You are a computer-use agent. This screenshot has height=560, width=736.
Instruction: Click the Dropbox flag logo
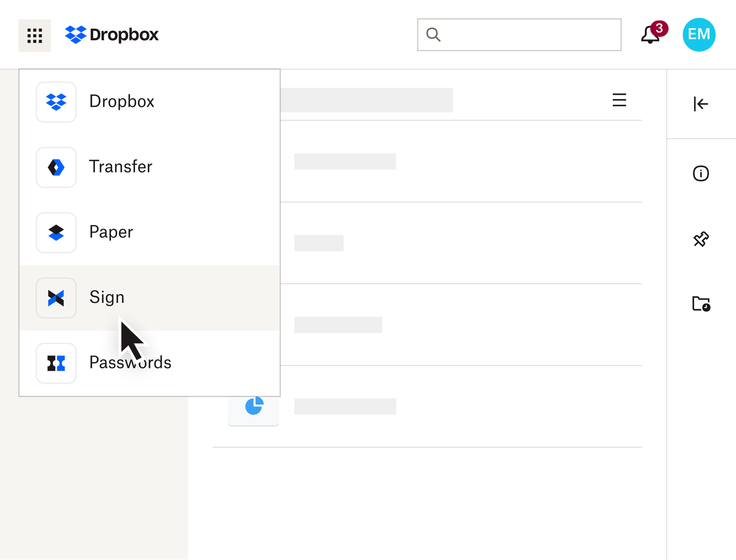[75, 34]
